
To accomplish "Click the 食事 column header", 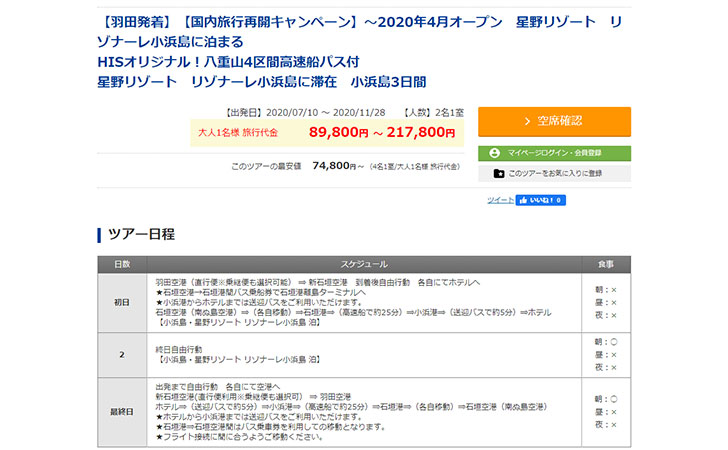I will (x=606, y=264).
